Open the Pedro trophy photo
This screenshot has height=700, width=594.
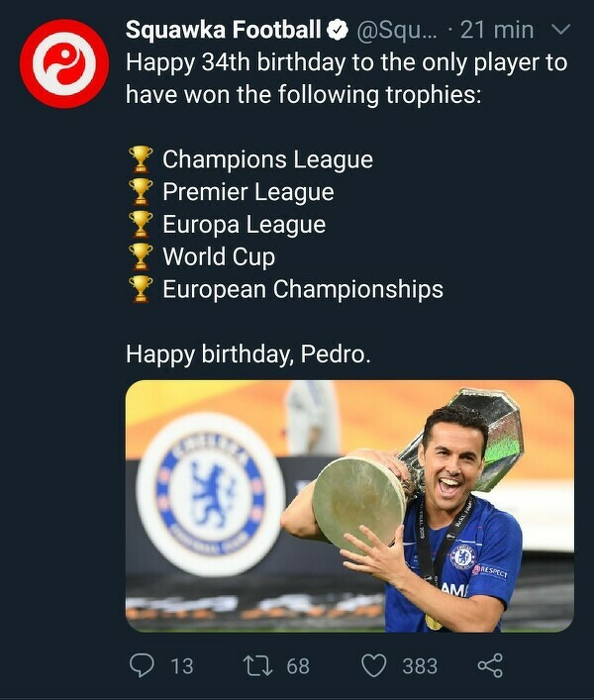(x=349, y=506)
